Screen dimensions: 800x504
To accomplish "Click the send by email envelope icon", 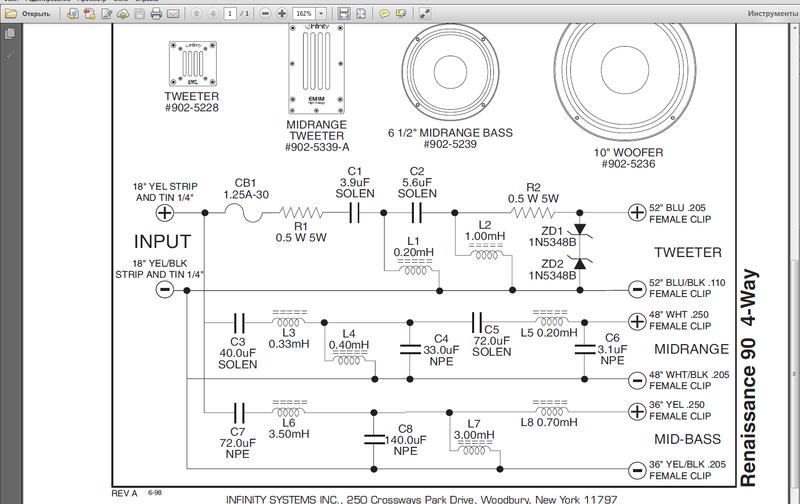I will click(x=173, y=14).
